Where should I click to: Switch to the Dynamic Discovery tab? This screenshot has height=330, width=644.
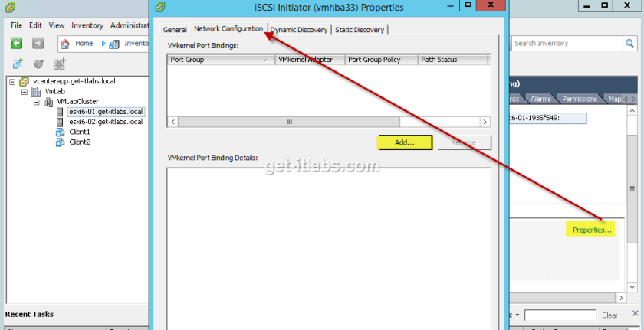299,30
